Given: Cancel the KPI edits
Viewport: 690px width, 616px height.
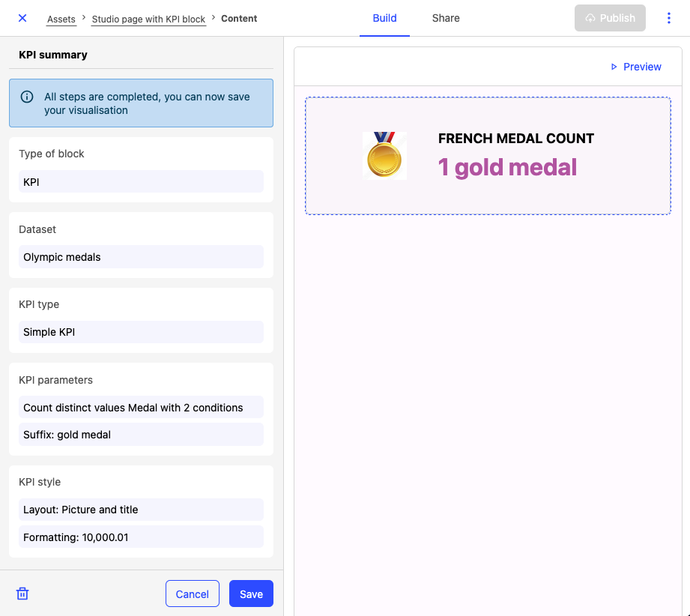Looking at the screenshot, I should (193, 594).
